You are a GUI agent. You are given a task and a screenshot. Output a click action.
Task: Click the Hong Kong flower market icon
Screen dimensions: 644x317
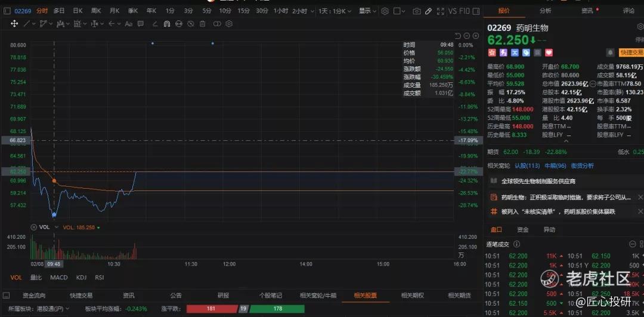491,53
